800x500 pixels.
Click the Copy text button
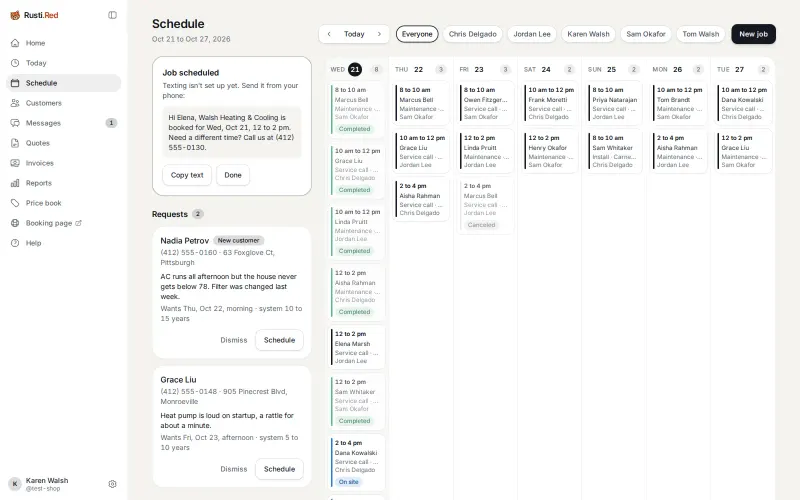187,175
